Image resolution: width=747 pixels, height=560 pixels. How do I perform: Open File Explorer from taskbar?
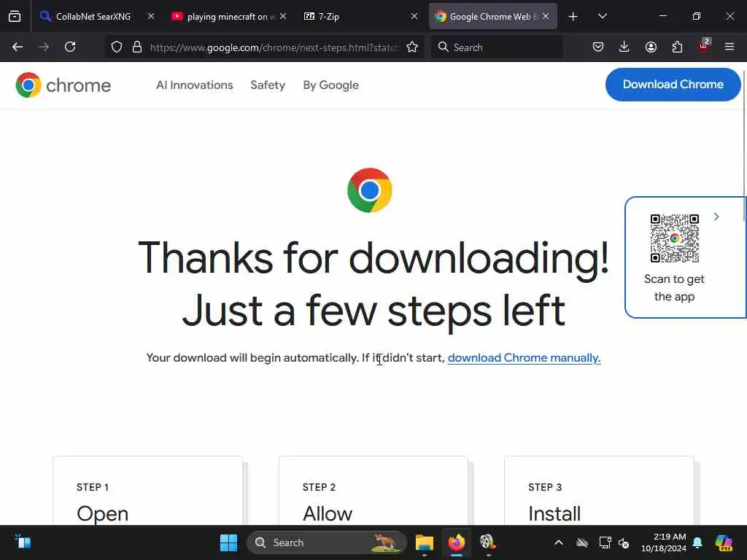pyautogui.click(x=424, y=542)
